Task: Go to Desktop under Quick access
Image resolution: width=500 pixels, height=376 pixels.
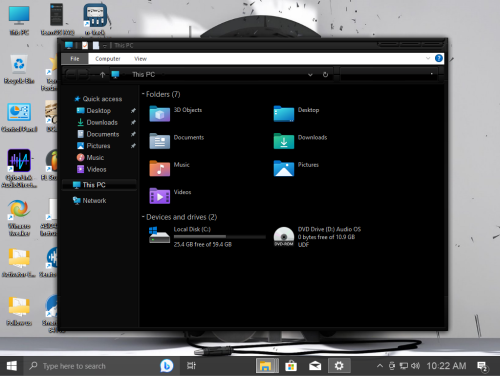Action: tap(98, 111)
